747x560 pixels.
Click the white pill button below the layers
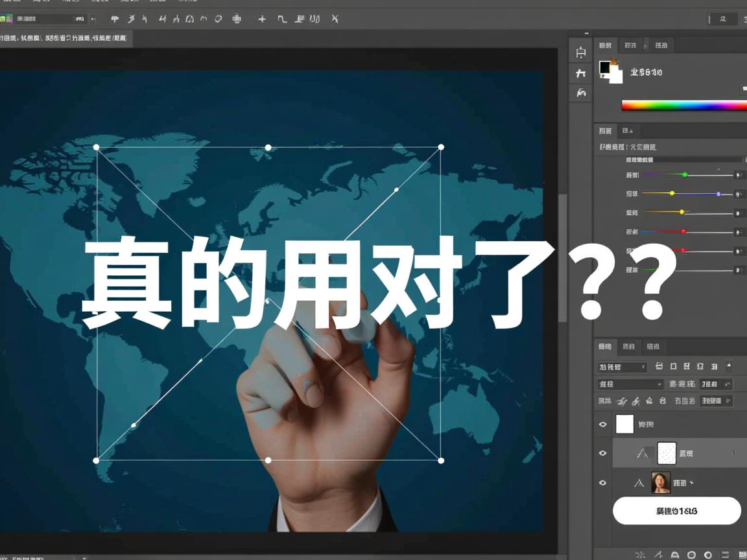pyautogui.click(x=676, y=511)
